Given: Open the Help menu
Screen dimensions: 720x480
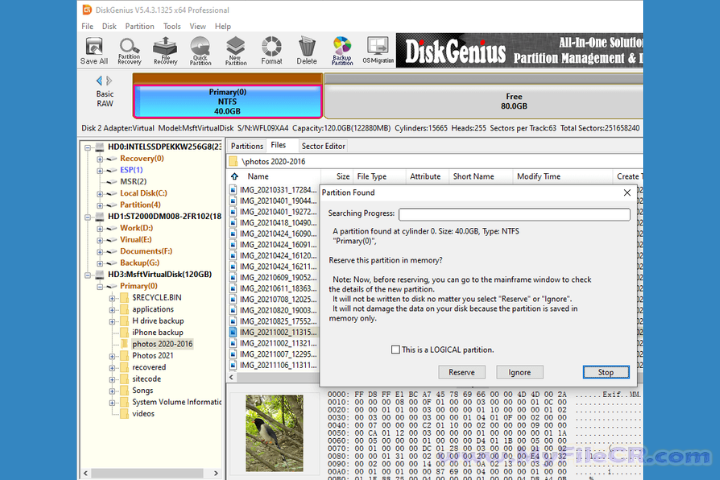Looking at the screenshot, I should click(223, 26).
